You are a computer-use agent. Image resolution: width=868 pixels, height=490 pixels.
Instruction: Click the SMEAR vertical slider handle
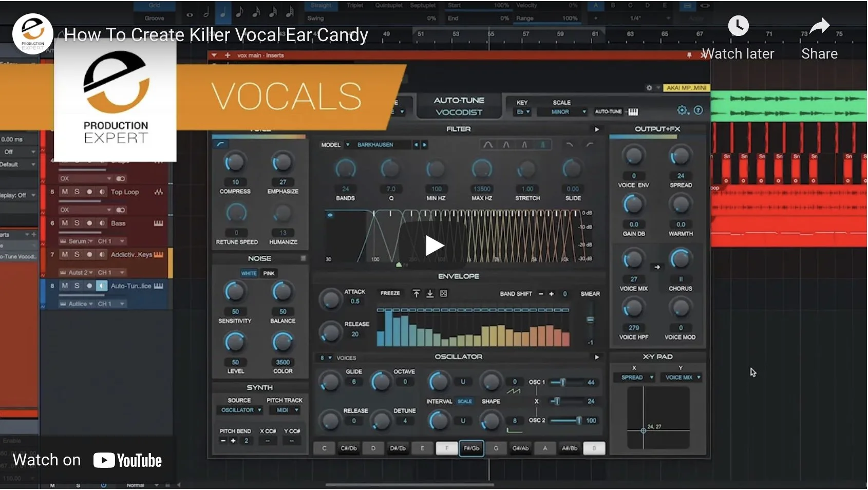click(x=590, y=320)
